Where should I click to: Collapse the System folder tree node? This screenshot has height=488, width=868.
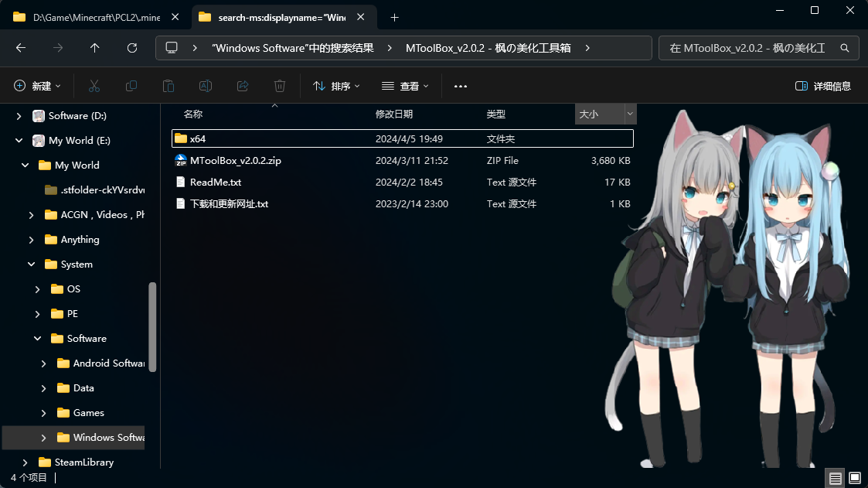pos(32,264)
